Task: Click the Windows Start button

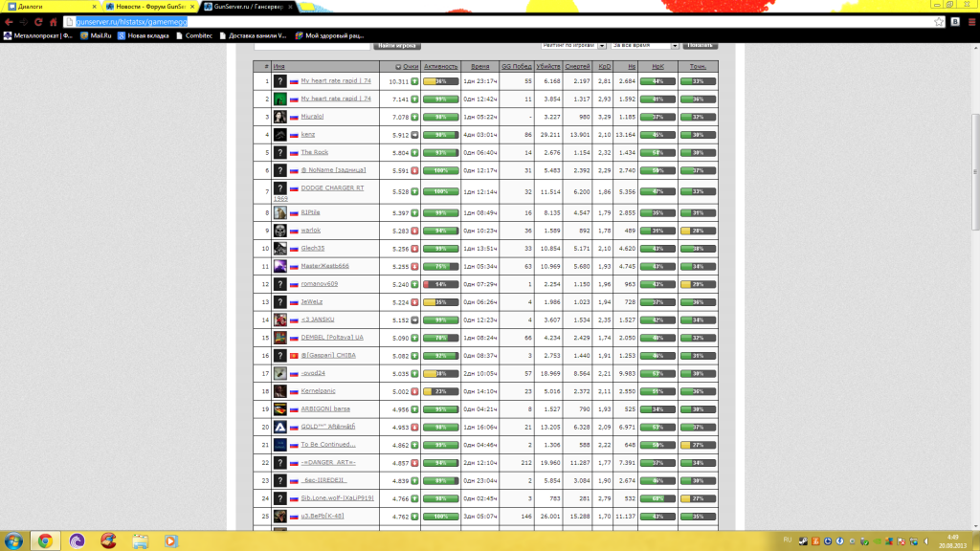Action: click(13, 540)
